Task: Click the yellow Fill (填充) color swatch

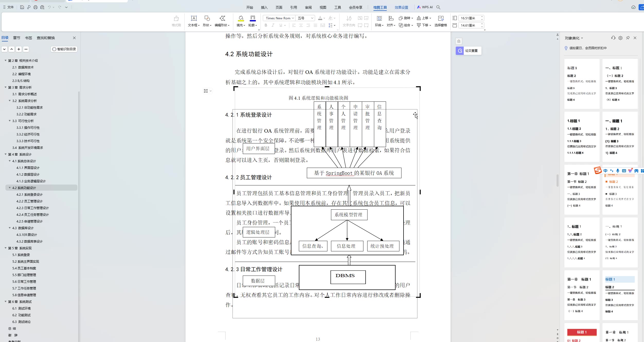Action: click(241, 21)
